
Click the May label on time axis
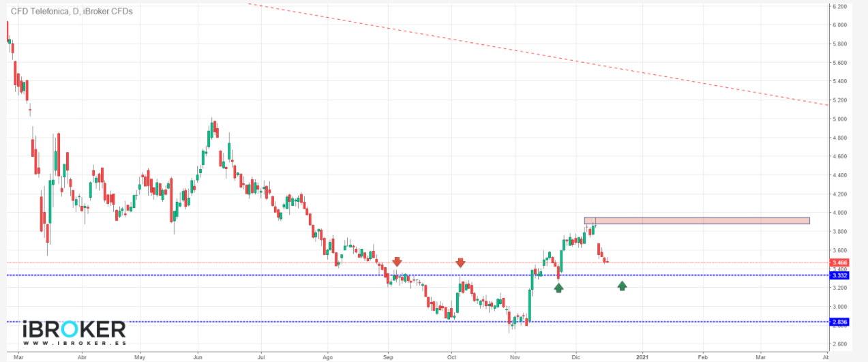[140, 357]
